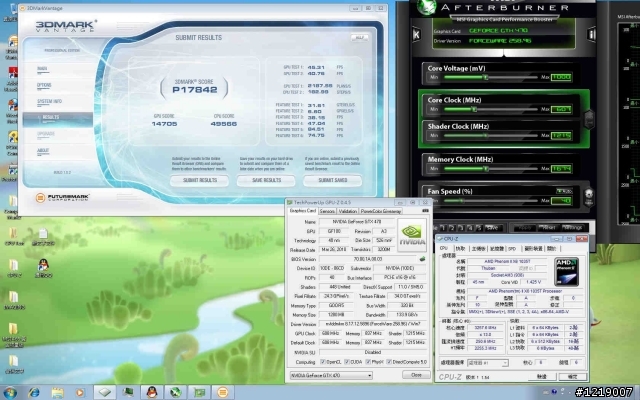Click the Afterburner Apply button
The height and width of the screenshot is (400, 640).
coord(524,228)
